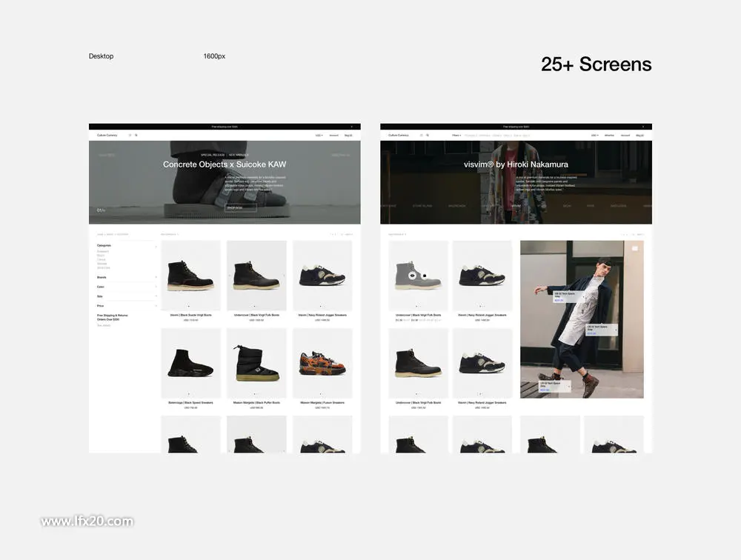
Task: Click the middle product tag on lookbook photo
Action: coord(602,330)
